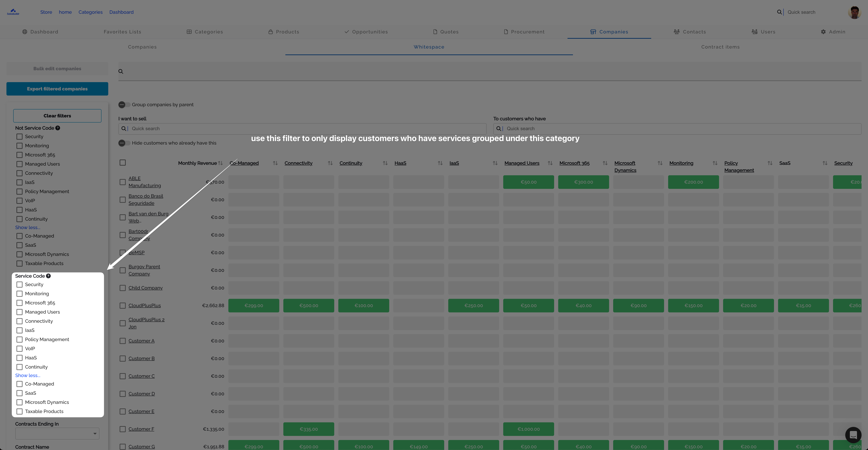Click sort arrows for IaaS column

click(x=495, y=163)
